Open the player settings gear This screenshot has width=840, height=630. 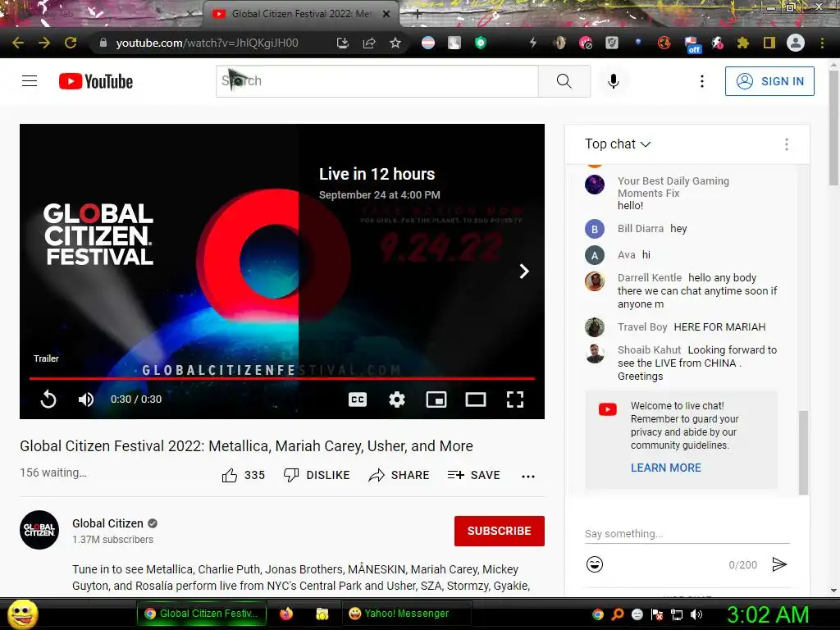coord(397,399)
